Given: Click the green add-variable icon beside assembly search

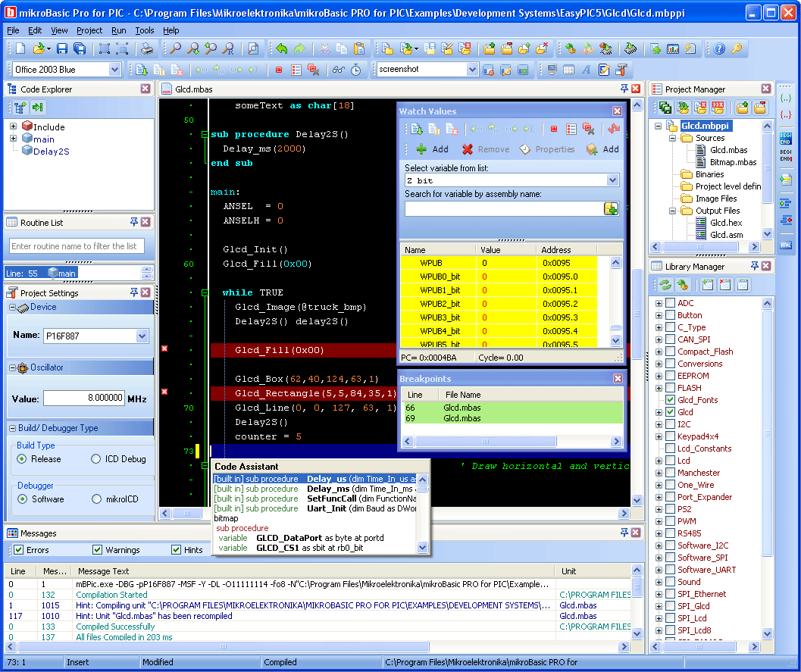Looking at the screenshot, I should 611,208.
